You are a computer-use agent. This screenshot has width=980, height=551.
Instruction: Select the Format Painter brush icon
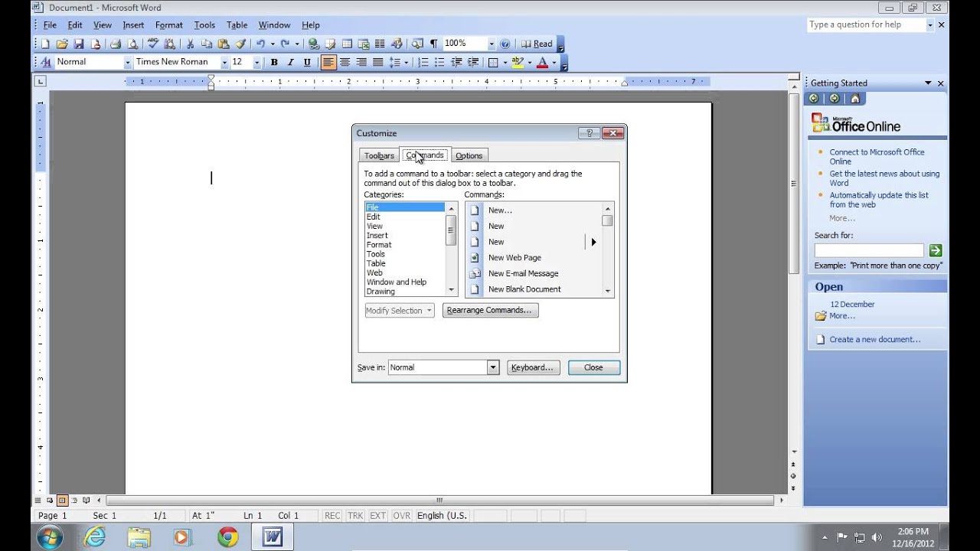[240, 44]
